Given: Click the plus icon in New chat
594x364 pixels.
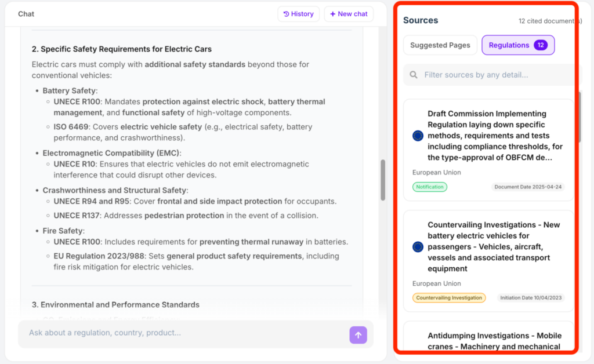Looking at the screenshot, I should click(x=332, y=14).
